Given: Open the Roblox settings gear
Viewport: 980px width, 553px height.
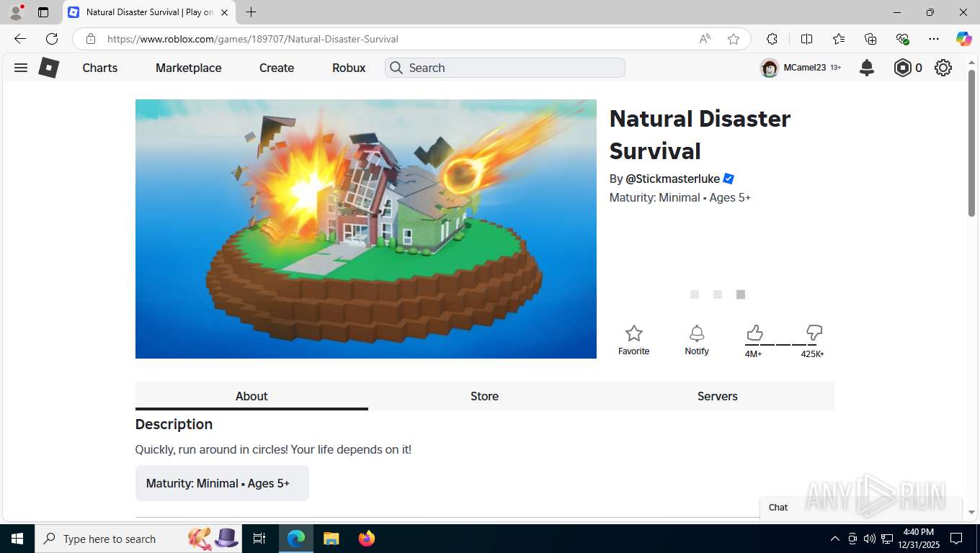Looking at the screenshot, I should [943, 68].
